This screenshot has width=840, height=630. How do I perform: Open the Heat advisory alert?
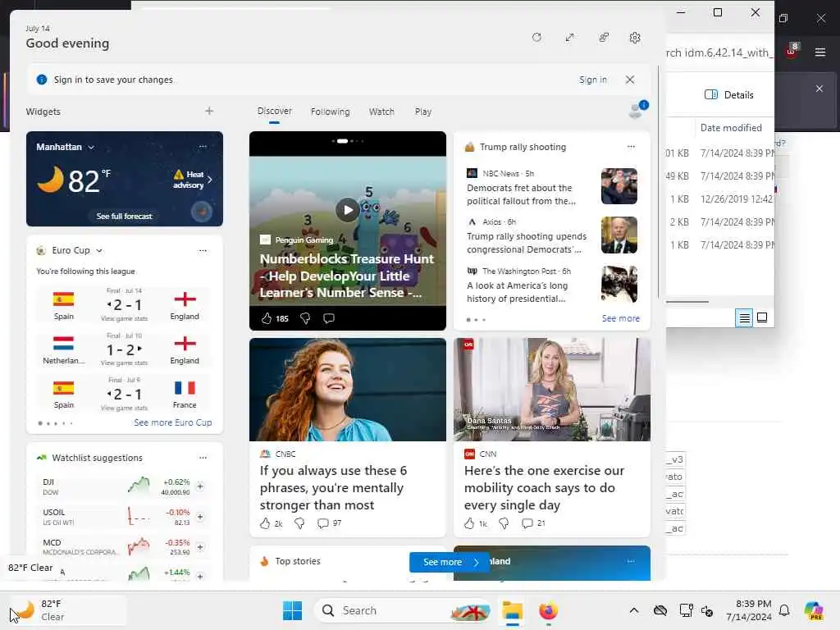193,180
